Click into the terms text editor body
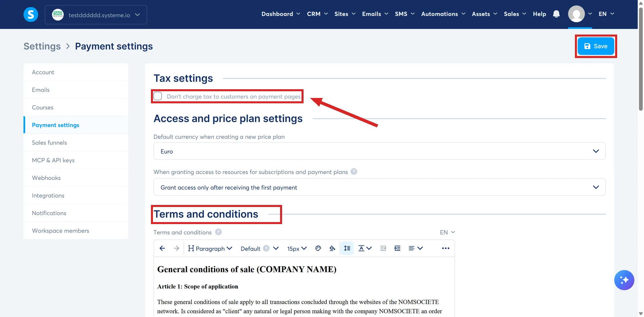 (x=304, y=287)
